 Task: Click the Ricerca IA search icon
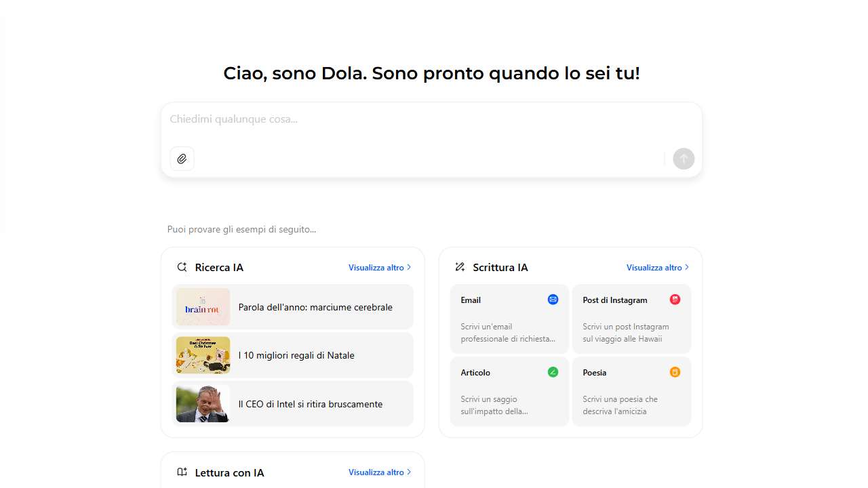coord(182,267)
